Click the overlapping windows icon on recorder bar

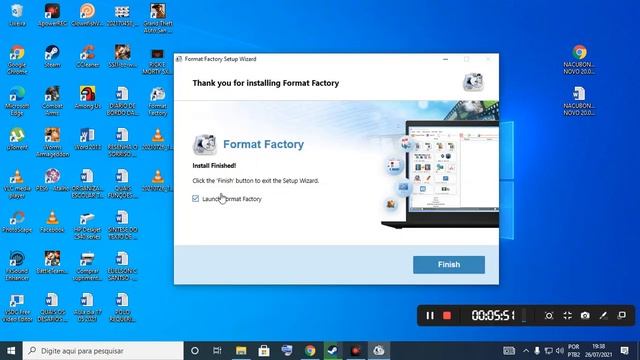[622, 316]
